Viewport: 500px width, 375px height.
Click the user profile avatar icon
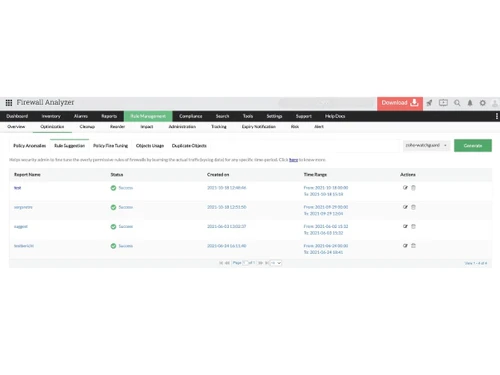click(x=495, y=103)
